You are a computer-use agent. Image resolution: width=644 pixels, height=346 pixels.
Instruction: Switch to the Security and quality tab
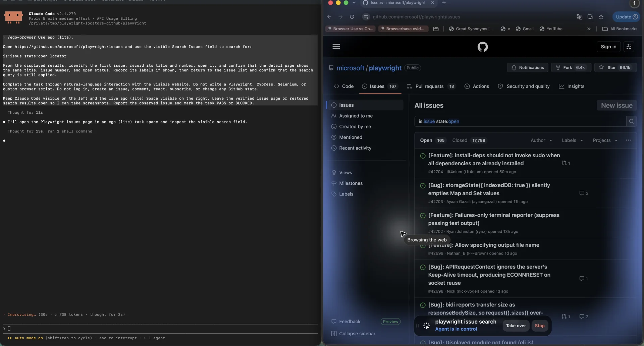524,86
